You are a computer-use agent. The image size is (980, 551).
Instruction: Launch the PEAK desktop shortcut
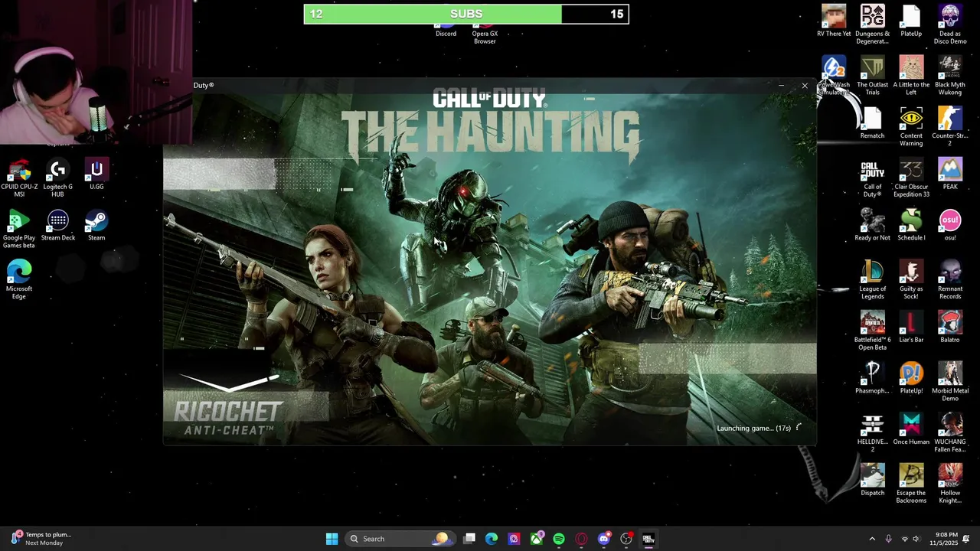pos(950,174)
